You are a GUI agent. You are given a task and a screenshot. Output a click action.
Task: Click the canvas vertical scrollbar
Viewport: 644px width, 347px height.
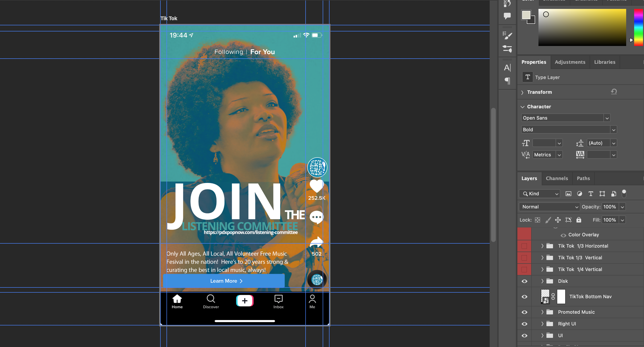point(493,175)
